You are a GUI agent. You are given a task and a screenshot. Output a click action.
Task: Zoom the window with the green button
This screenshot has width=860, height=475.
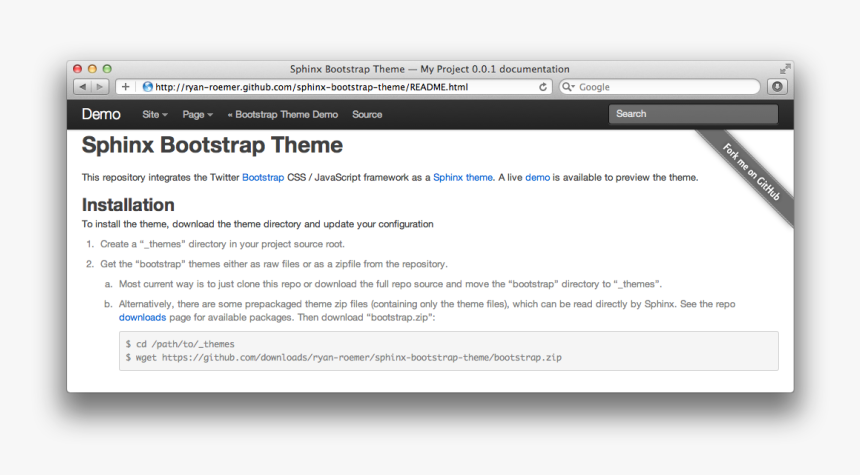click(x=107, y=69)
